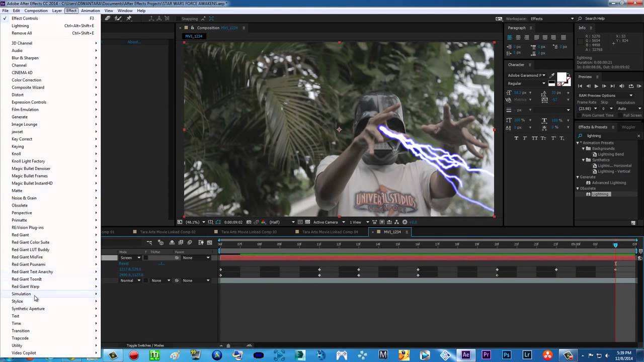Jump to first frame in Preview panel
Image resolution: width=644 pixels, height=362 pixels.
pos(580,86)
